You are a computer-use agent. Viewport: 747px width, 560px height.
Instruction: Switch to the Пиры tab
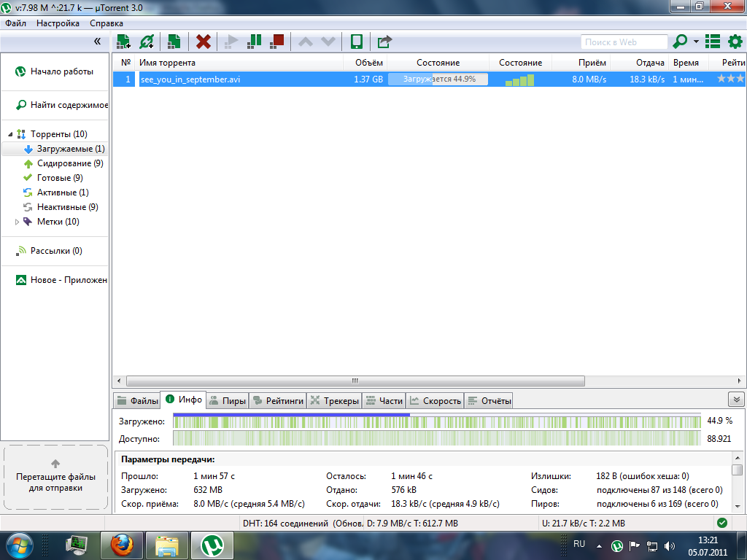(228, 400)
